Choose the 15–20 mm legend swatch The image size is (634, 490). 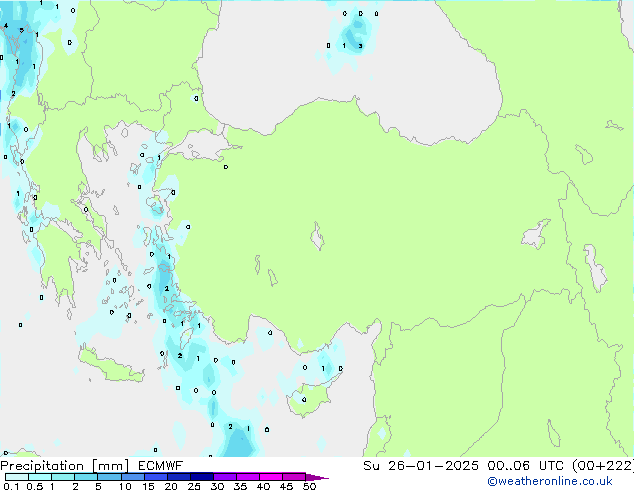tap(156, 477)
